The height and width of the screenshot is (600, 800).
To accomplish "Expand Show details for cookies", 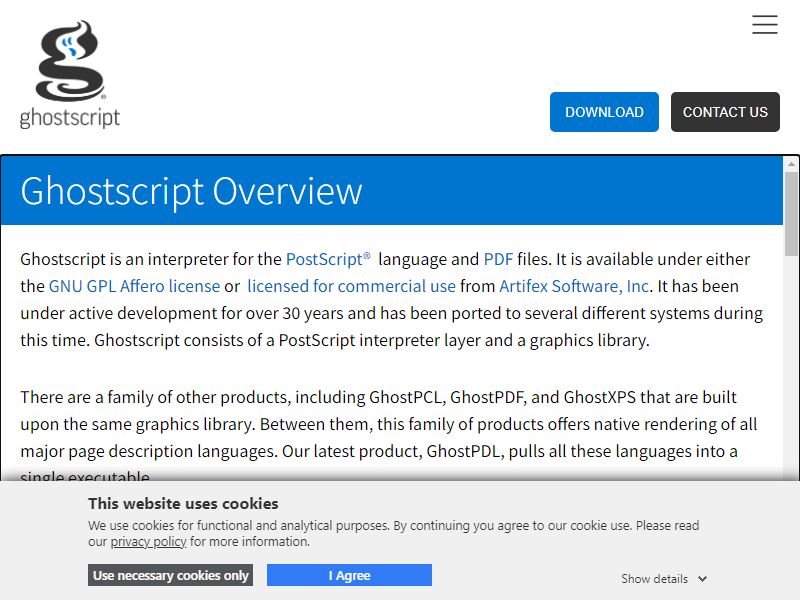I will (664, 579).
